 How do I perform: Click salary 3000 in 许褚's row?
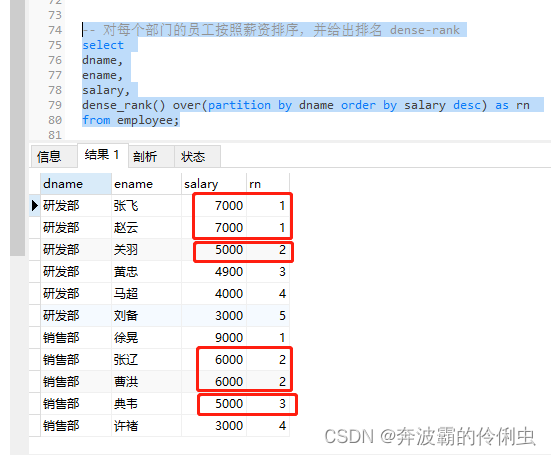click(214, 426)
